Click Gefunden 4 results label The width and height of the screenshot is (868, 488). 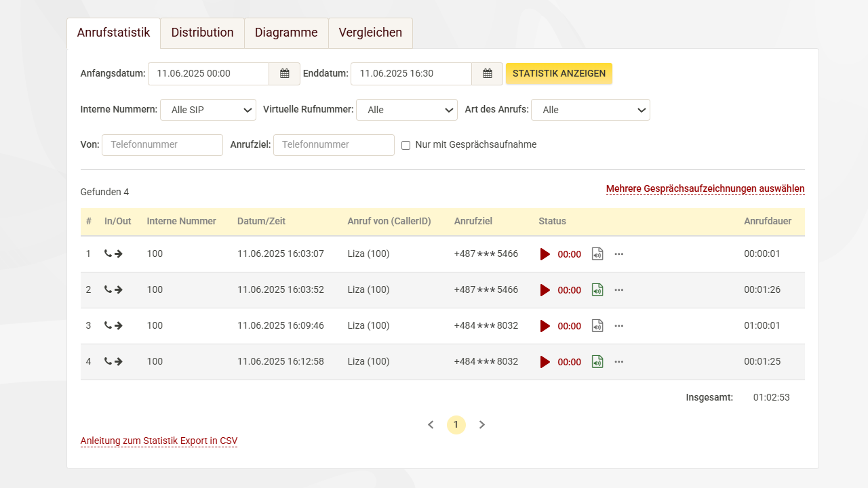[x=104, y=192]
